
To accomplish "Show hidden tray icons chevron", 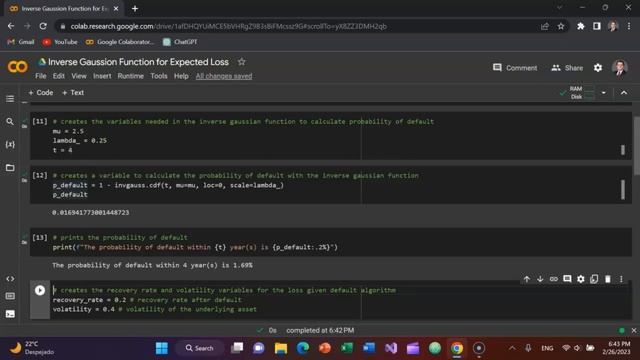I will (x=512, y=348).
